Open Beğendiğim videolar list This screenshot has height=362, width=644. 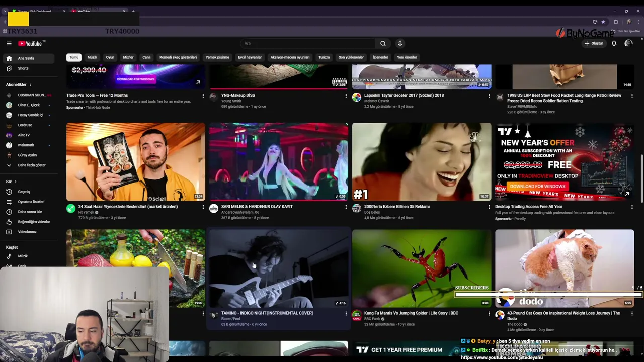[x=28, y=222]
